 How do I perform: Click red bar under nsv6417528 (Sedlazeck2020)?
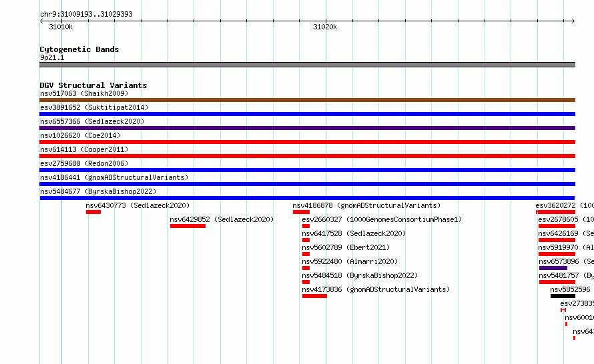(306, 240)
